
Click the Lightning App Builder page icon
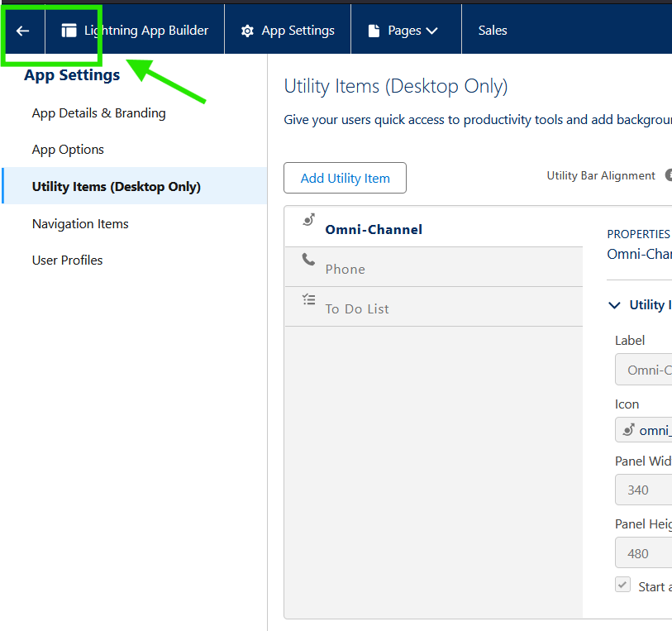pyautogui.click(x=69, y=31)
